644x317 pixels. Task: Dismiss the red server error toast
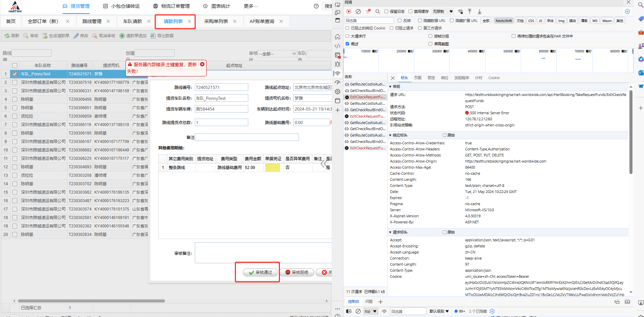point(202,64)
